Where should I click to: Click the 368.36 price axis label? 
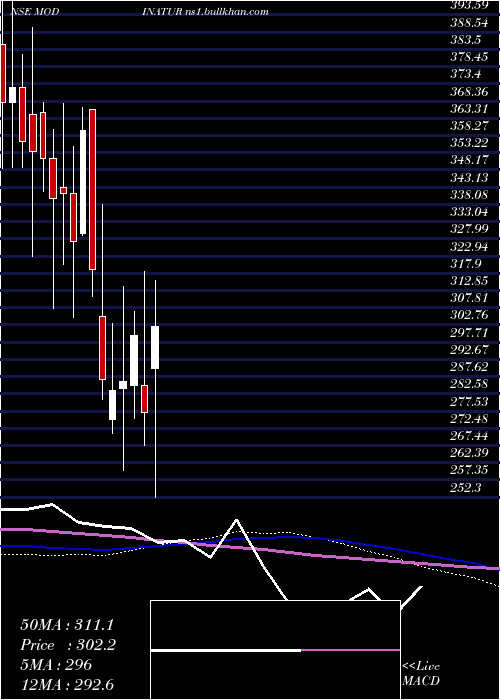coord(470,91)
